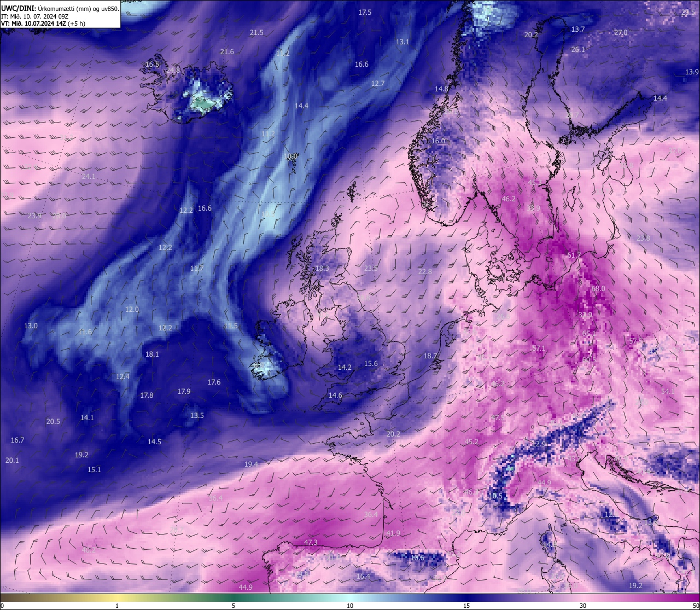
Task: Click the 12.4 value on the map
Action: point(122,376)
